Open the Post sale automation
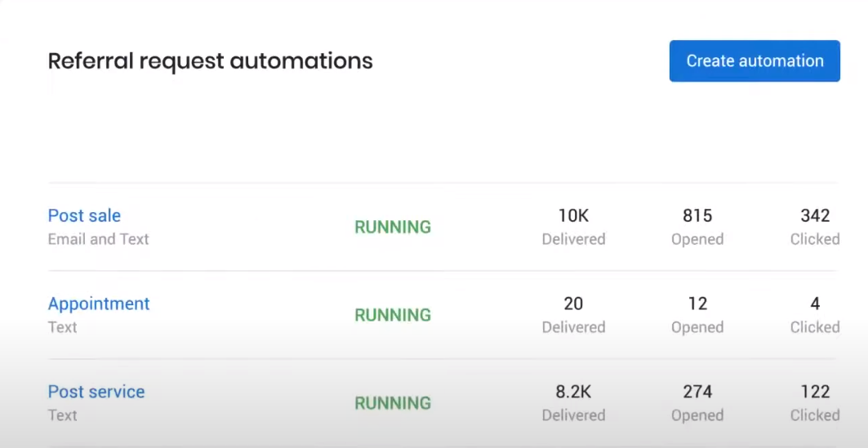 [84, 215]
